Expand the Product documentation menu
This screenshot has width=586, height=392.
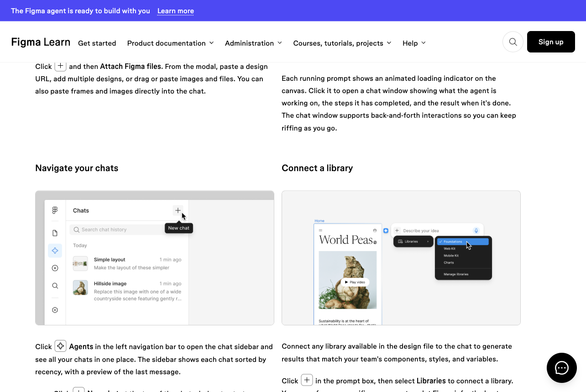tap(170, 43)
